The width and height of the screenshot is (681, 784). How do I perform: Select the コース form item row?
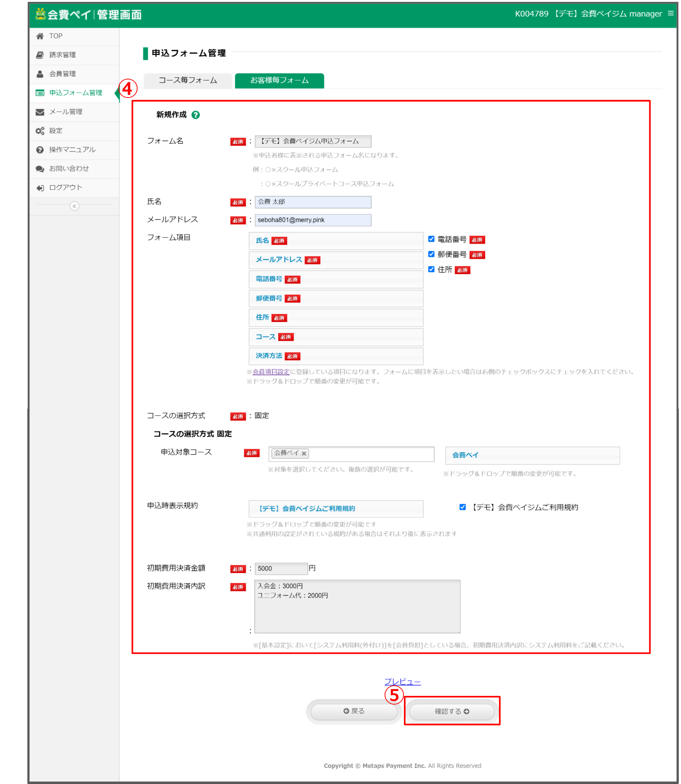point(337,338)
